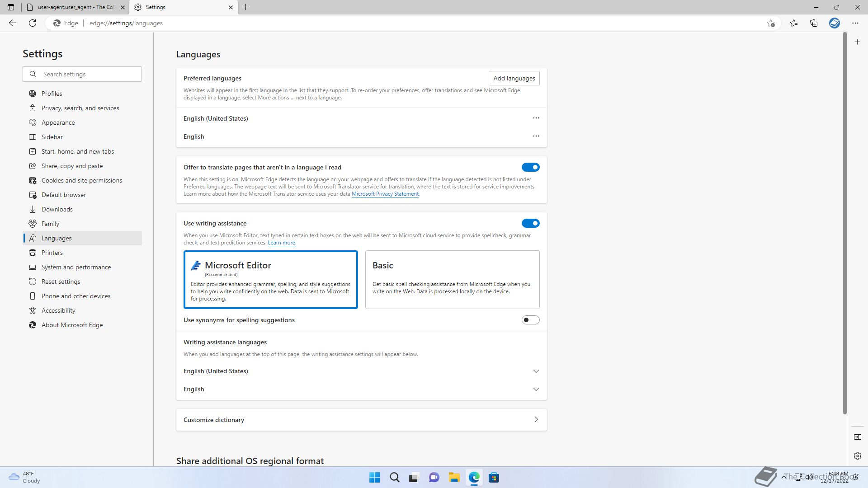Open File Explorer from taskbar

(x=454, y=478)
